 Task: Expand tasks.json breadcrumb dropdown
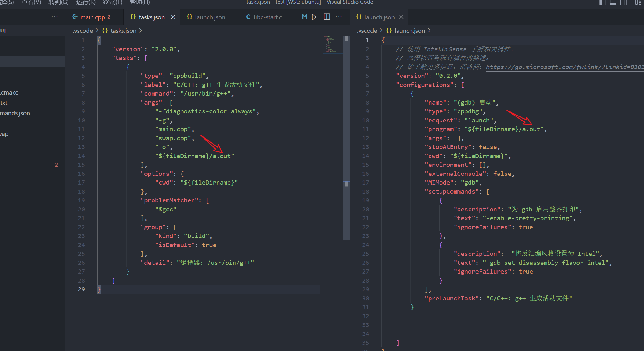pos(123,31)
